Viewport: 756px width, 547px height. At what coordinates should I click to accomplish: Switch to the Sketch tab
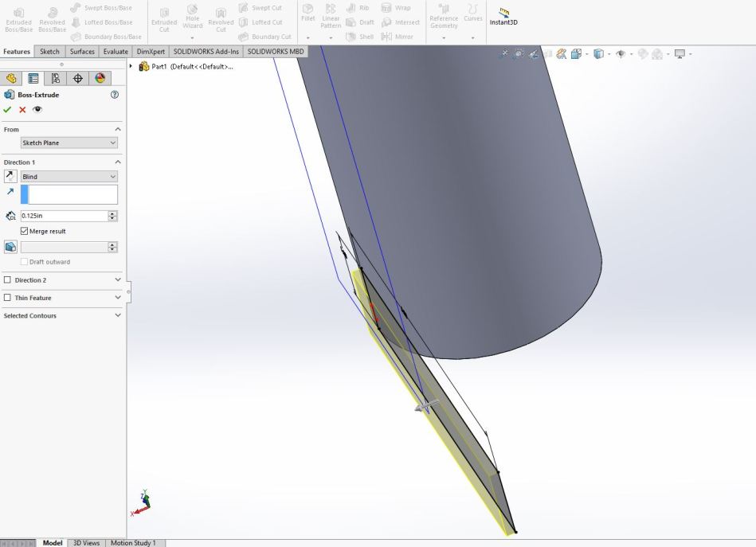click(x=49, y=52)
